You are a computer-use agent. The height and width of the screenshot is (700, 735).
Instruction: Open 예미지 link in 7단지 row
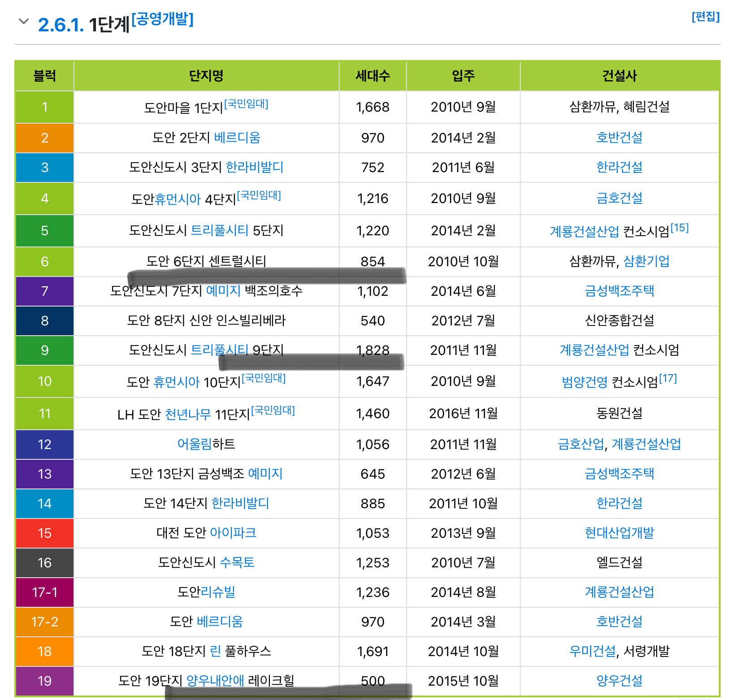point(223,291)
